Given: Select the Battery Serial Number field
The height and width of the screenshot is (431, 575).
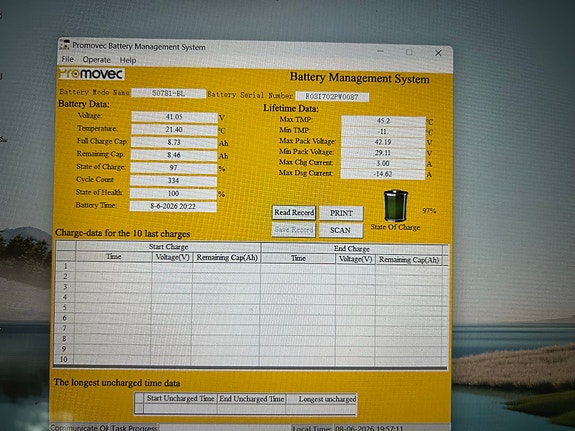Looking at the screenshot, I should (332, 97).
